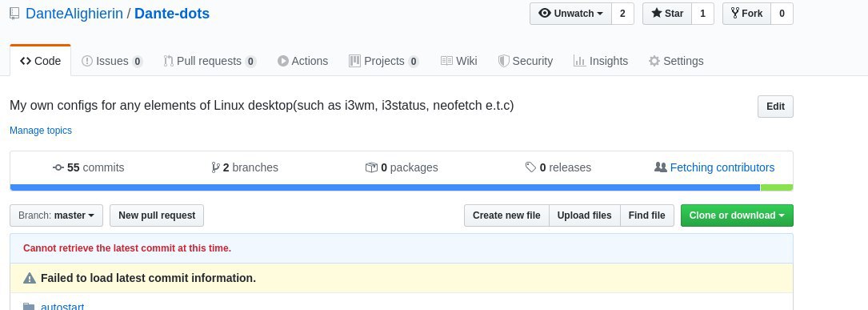Open the Settings tab
868x310 pixels.
click(x=676, y=61)
